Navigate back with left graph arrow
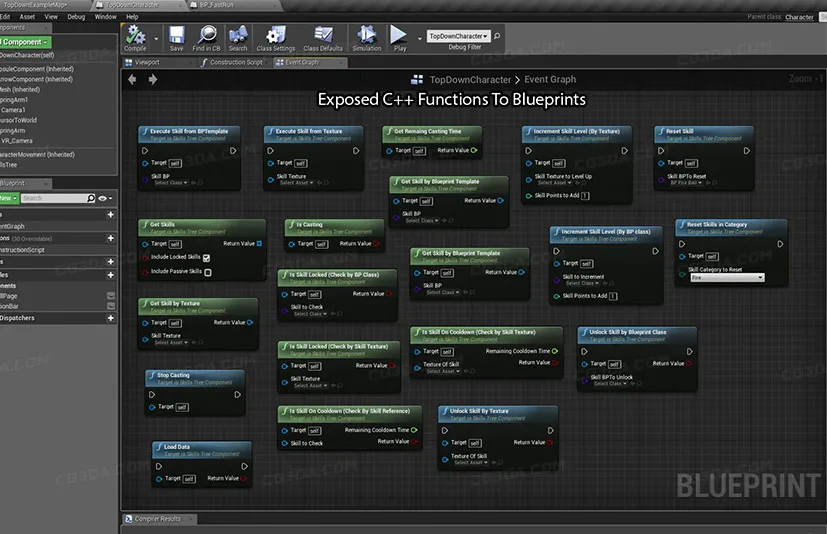 click(132, 79)
